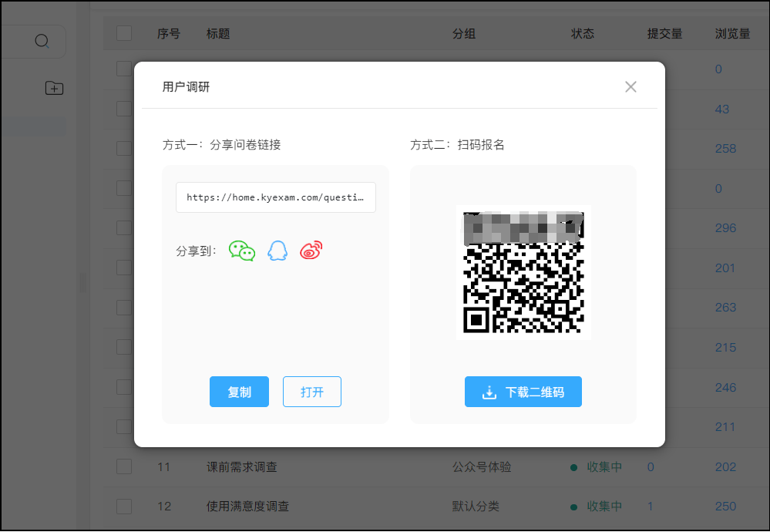770x532 pixels.
Task: Click 下载二维码 button
Action: coord(523,392)
